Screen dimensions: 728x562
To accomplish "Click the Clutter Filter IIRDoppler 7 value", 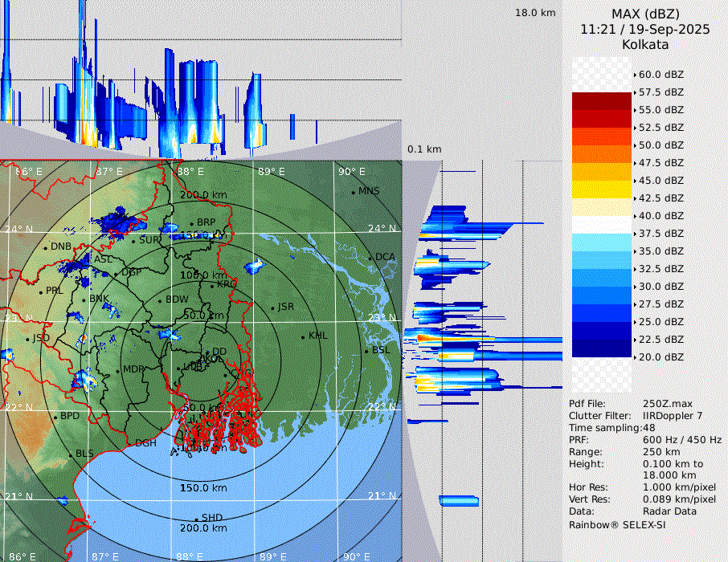I will point(673,416).
